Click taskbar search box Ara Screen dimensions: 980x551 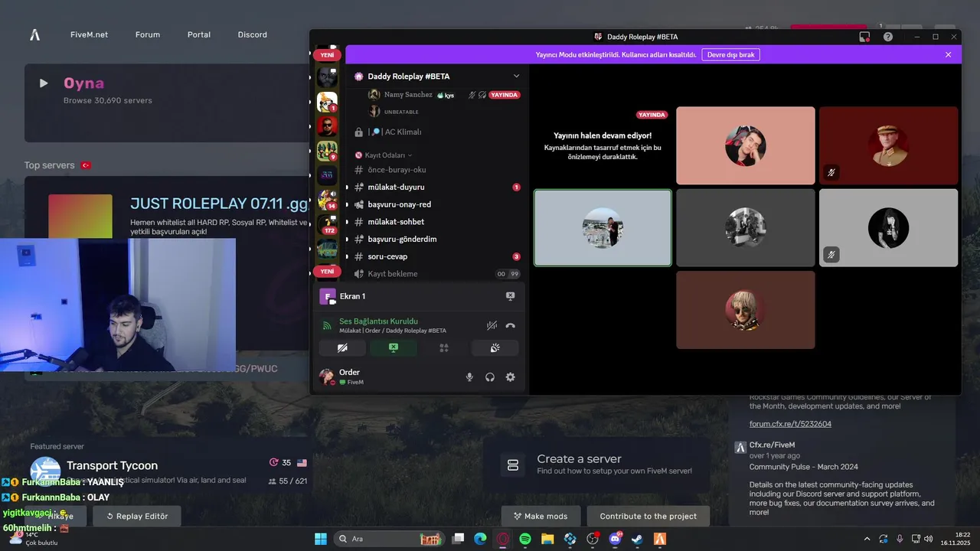tap(390, 539)
